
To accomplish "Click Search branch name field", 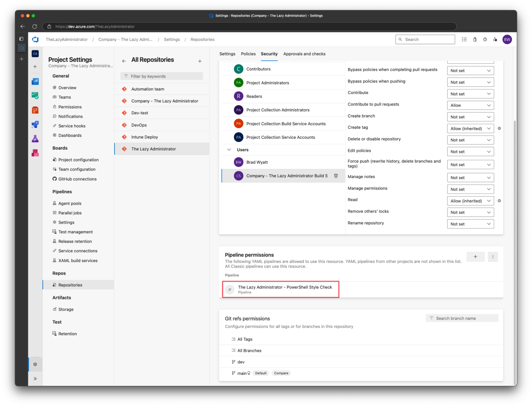I will 462,318.
